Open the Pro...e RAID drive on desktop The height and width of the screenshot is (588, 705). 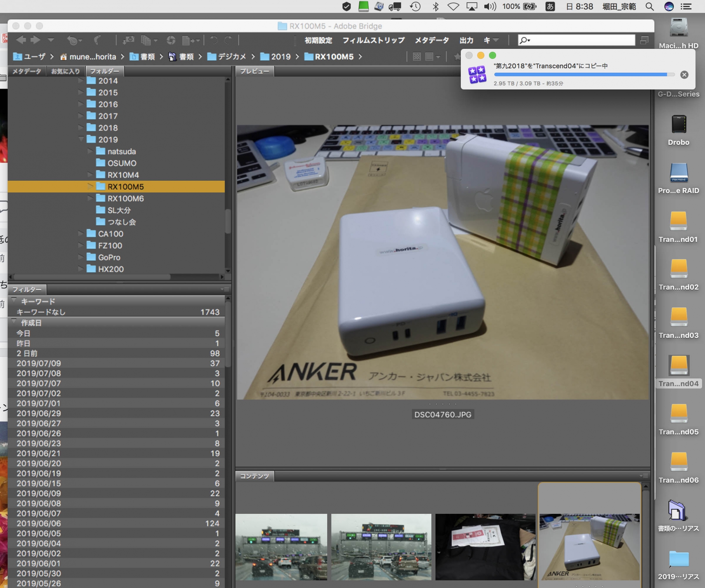tap(679, 178)
